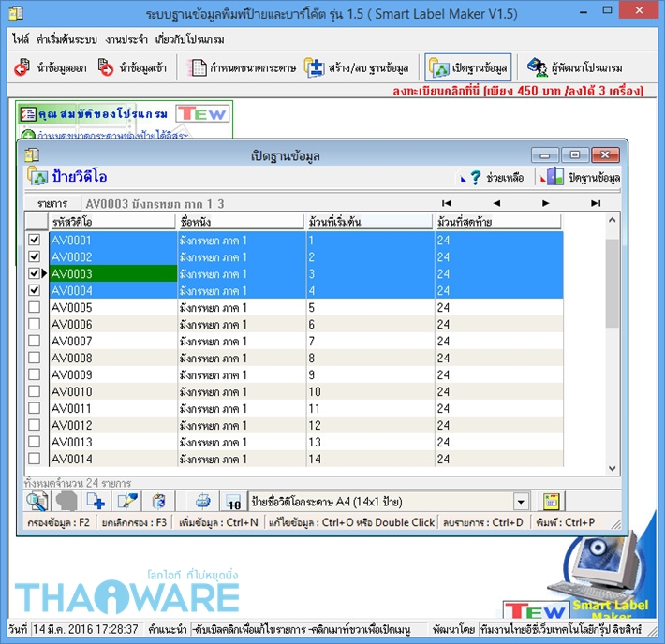The height and width of the screenshot is (644, 665).
Task: Select the AV0013 video code cell
Action: pyautogui.click(x=113, y=442)
